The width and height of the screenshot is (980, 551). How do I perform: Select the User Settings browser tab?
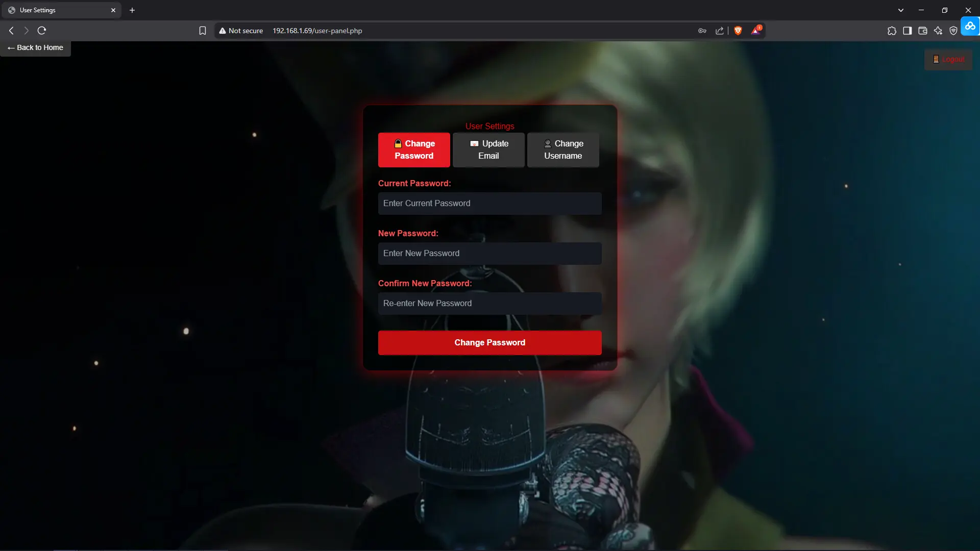point(61,10)
